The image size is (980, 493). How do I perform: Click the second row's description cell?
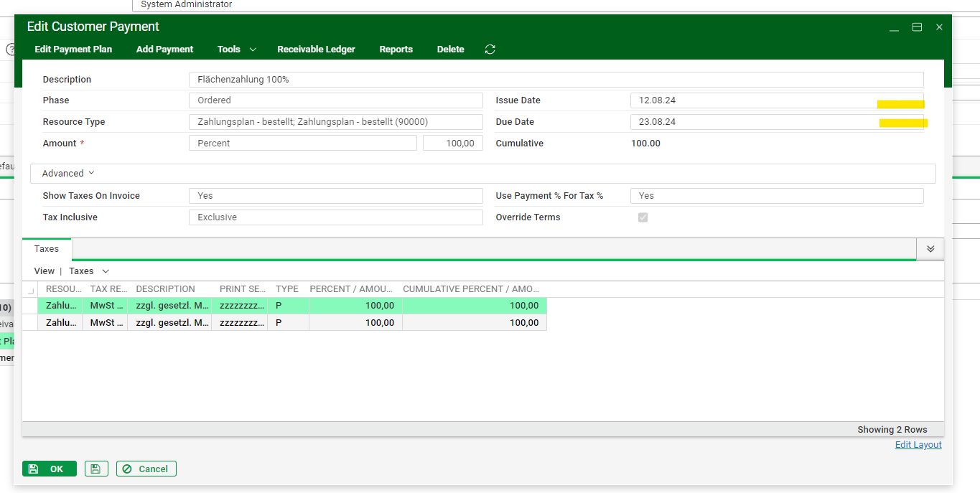[x=169, y=323]
